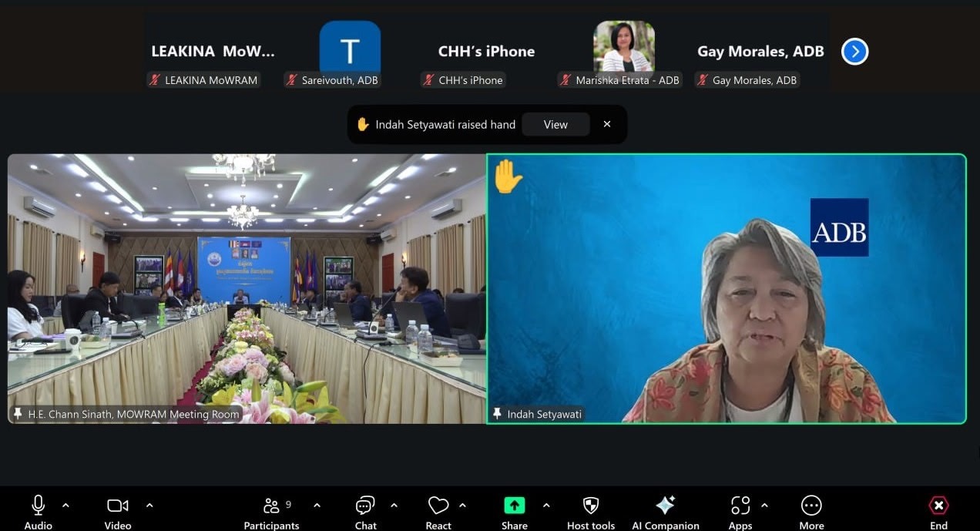Image resolution: width=980 pixels, height=531 pixels.
Task: Toggle the microphone Audio button
Action: click(x=38, y=506)
